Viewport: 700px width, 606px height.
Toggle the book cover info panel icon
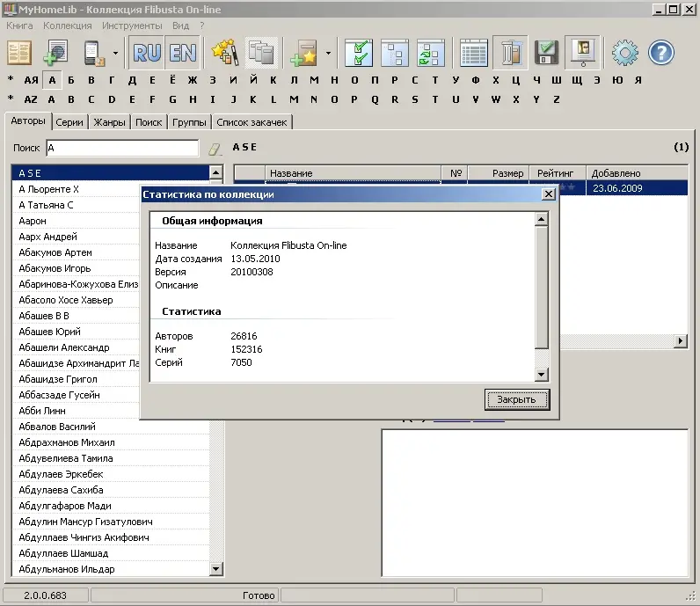tap(582, 53)
